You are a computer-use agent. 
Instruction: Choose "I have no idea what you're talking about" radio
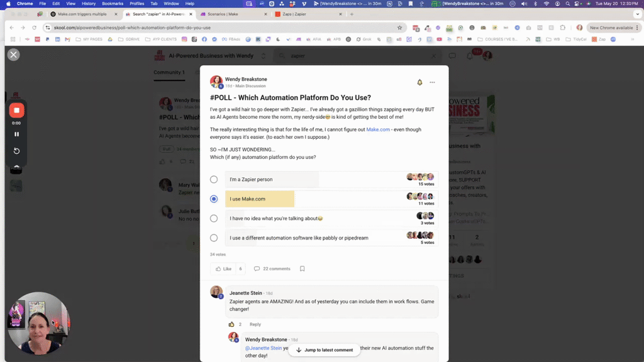[x=214, y=218]
